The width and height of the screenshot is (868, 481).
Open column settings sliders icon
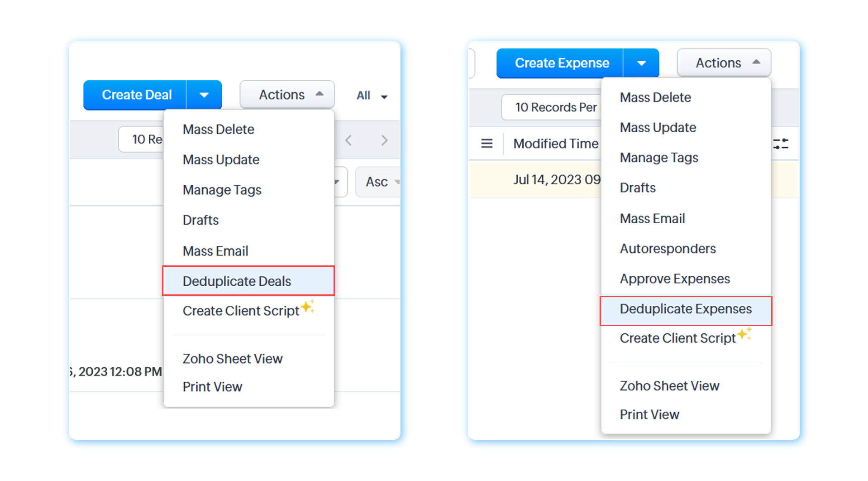781,144
